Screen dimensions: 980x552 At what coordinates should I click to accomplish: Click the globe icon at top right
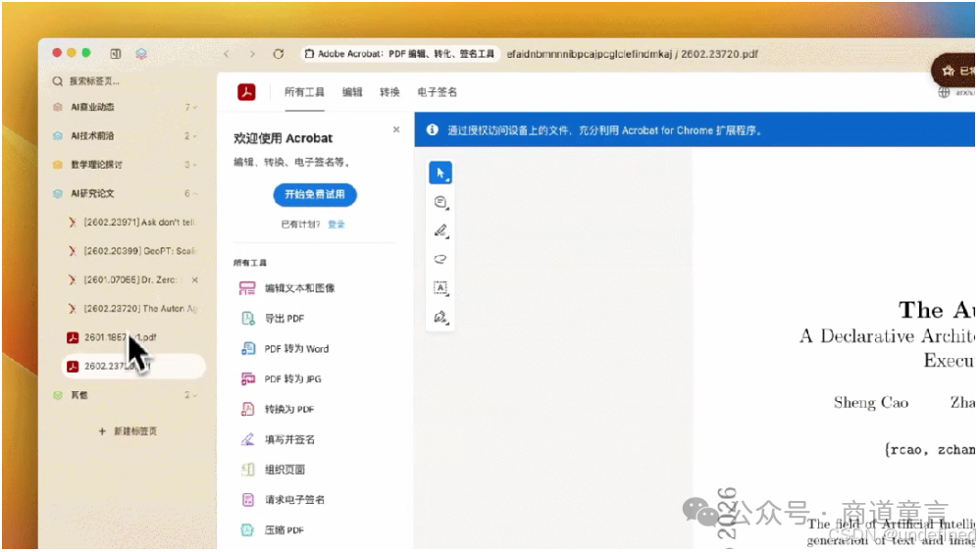944,92
